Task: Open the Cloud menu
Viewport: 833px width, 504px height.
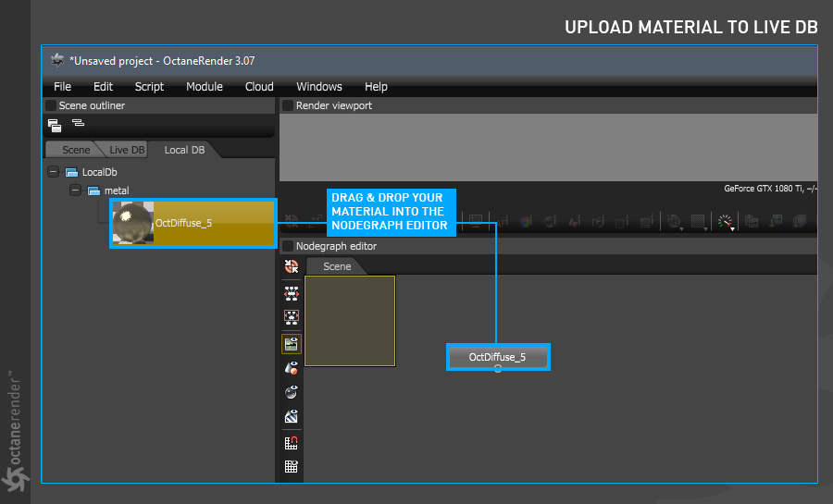Action: 259,87
